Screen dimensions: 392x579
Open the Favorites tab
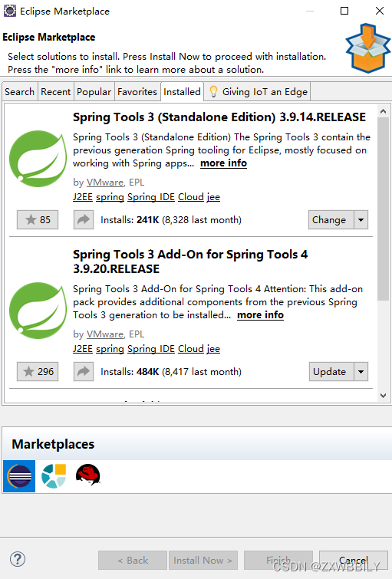(x=137, y=91)
